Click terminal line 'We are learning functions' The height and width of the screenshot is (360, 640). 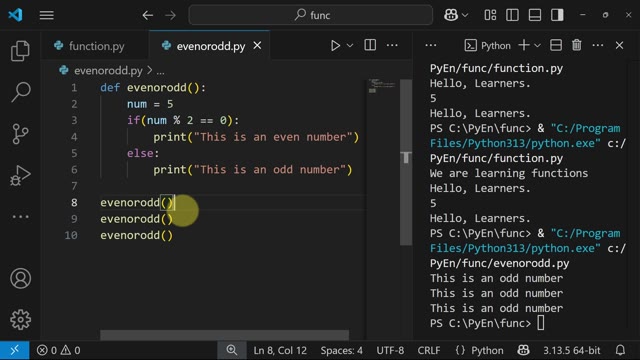pos(509,173)
